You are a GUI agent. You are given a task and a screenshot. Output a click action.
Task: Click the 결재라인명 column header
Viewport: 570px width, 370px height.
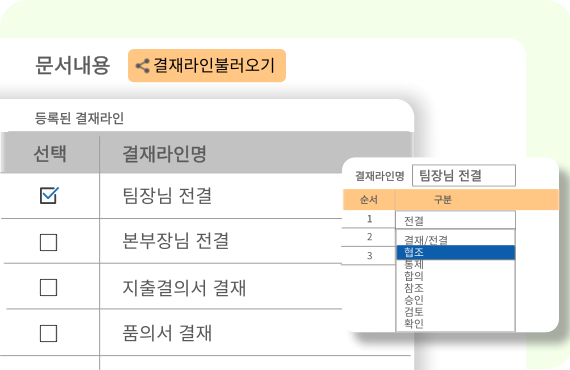point(164,154)
